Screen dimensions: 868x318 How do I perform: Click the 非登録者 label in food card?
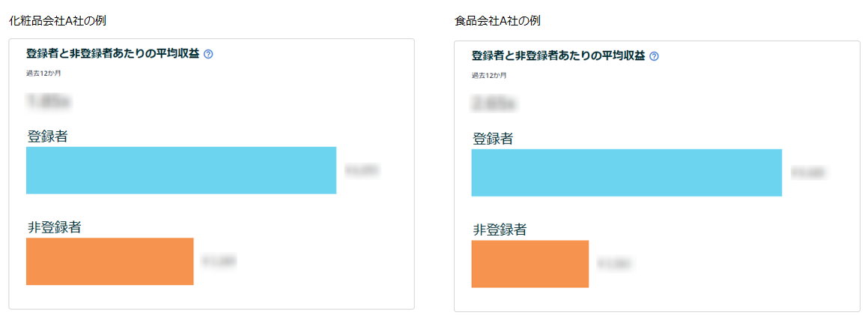(x=500, y=229)
